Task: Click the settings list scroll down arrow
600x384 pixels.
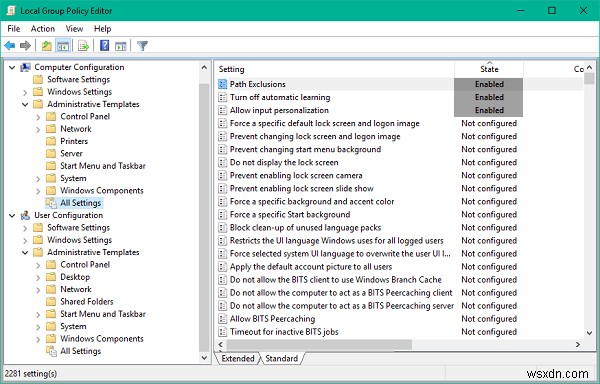Action: pos(590,333)
